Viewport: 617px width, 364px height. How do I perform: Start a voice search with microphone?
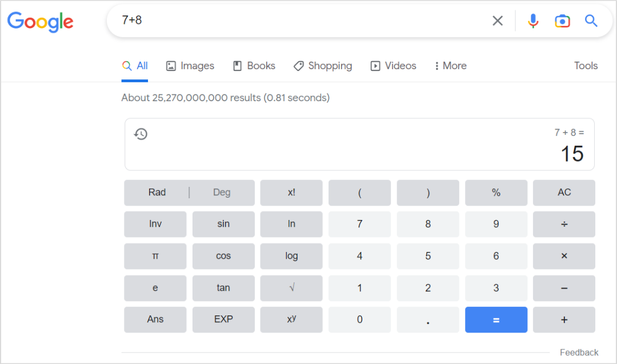coord(533,21)
